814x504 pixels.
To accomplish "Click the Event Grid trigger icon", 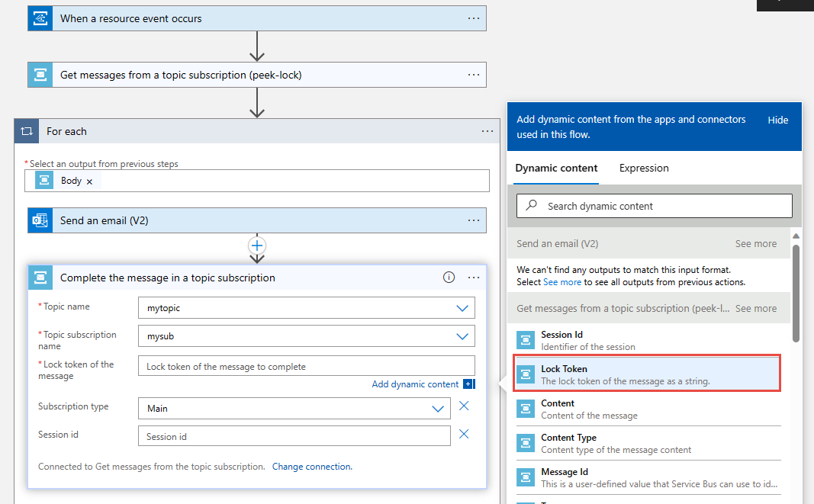I will [x=40, y=18].
